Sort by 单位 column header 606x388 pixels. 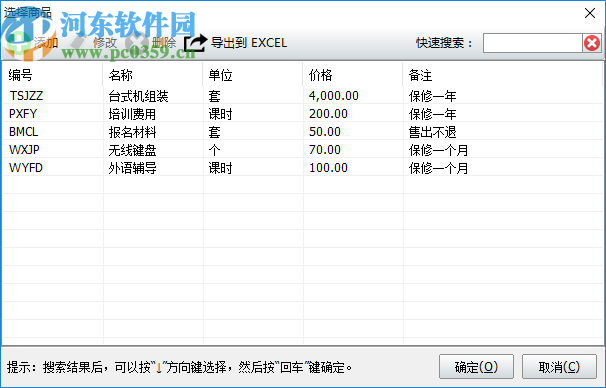pos(253,75)
